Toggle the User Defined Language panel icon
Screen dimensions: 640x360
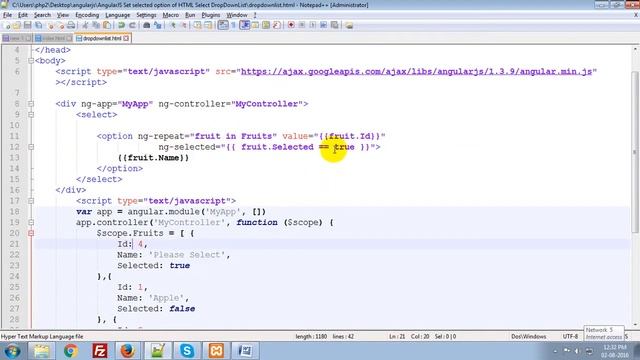[x=255, y=25]
